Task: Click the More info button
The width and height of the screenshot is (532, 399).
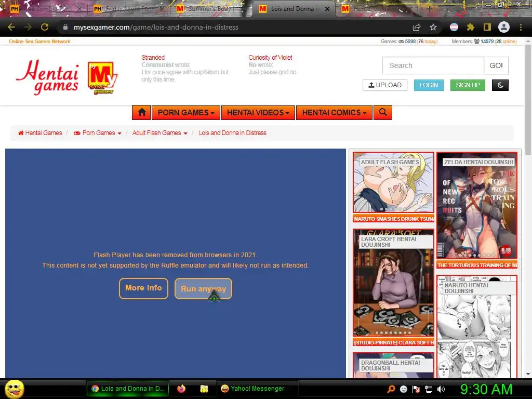Action: pos(143,289)
